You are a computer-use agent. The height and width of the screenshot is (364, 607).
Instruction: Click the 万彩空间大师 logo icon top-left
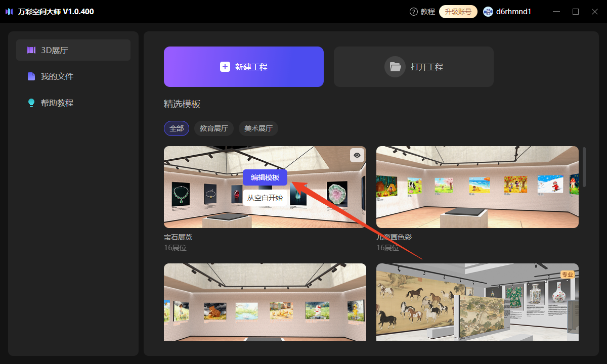pos(9,11)
